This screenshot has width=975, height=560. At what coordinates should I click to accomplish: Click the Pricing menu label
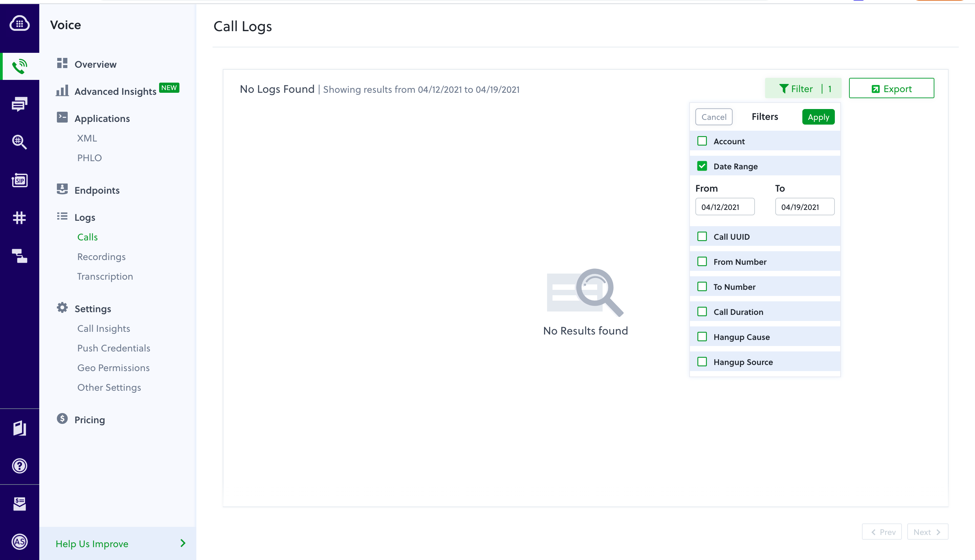[90, 419]
